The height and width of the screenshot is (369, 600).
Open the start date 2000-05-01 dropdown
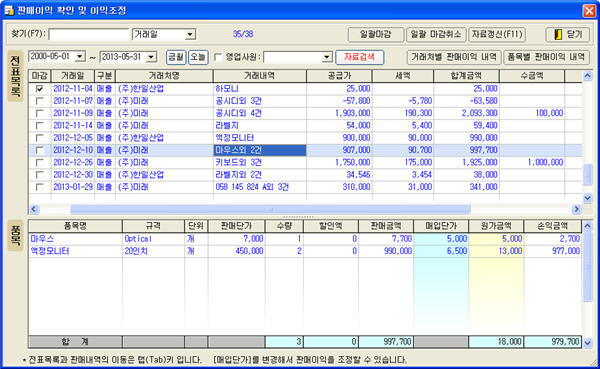[x=80, y=57]
